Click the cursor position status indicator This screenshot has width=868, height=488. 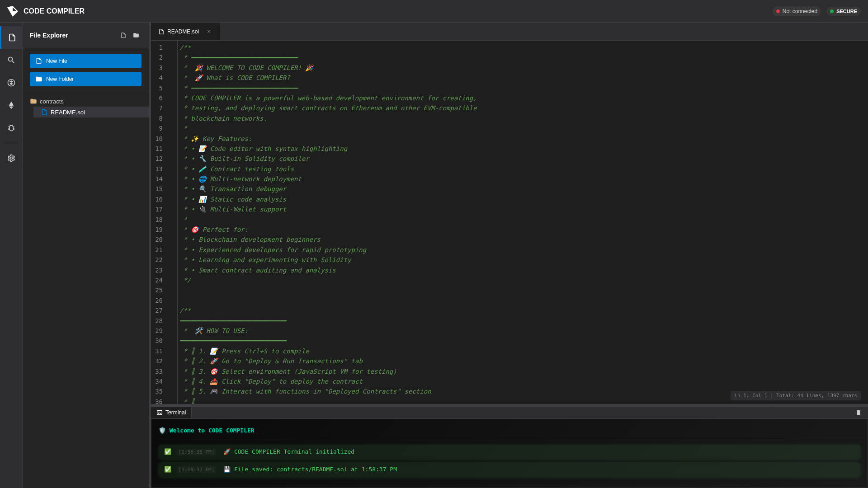(795, 395)
